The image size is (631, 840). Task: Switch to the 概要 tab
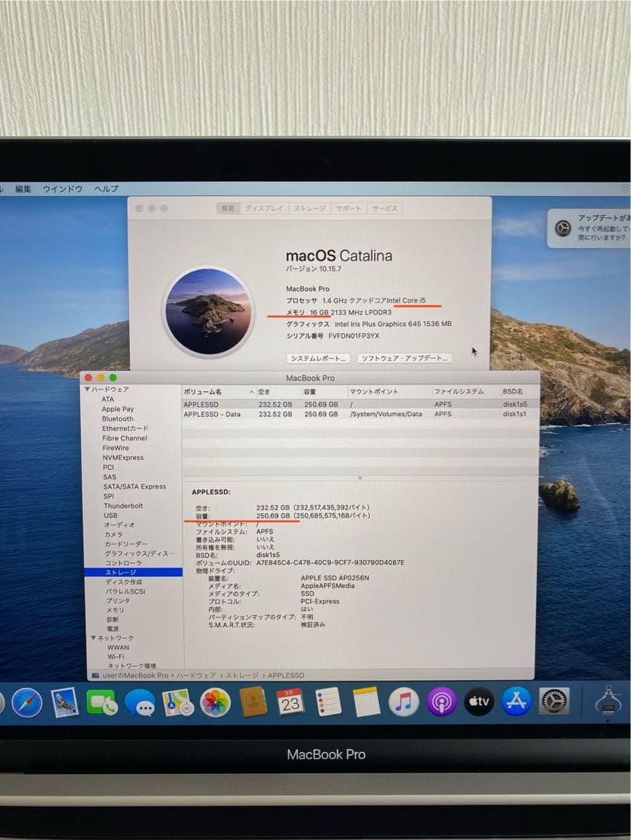click(229, 208)
